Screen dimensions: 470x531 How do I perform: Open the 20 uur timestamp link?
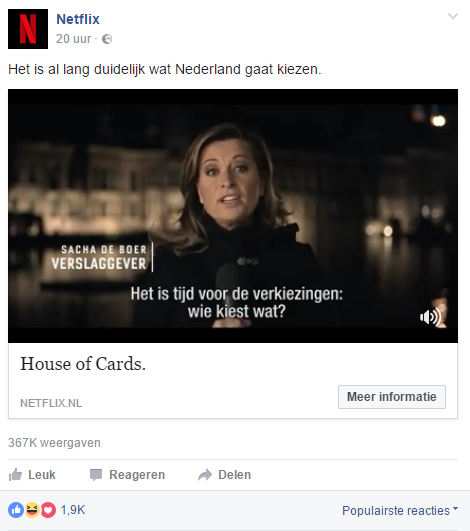(73, 39)
